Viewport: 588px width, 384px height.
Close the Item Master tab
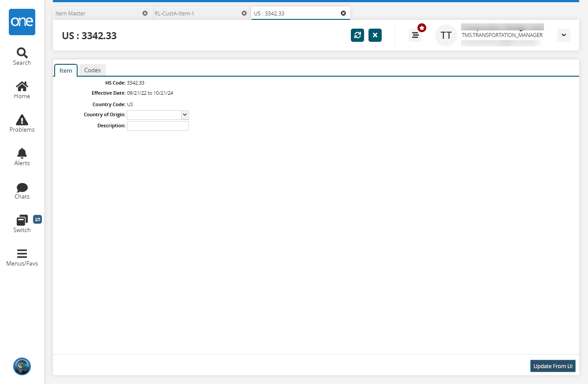(x=145, y=13)
